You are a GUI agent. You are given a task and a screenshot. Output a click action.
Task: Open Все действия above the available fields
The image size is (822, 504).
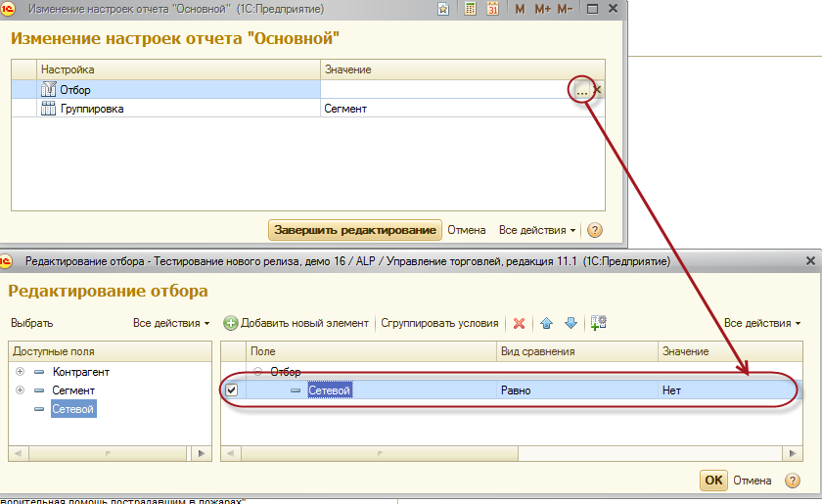tap(171, 323)
